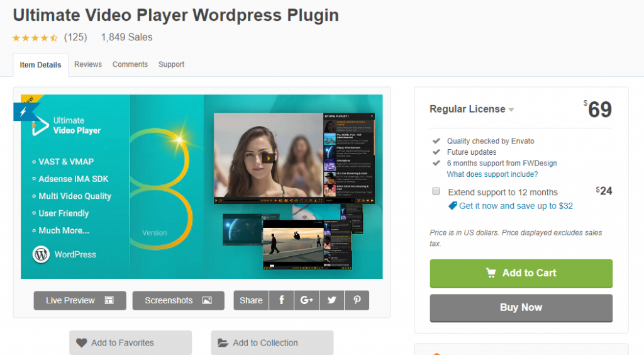Screen dimensions: 644x355
Task: Add to Cart
Action: click(521, 273)
